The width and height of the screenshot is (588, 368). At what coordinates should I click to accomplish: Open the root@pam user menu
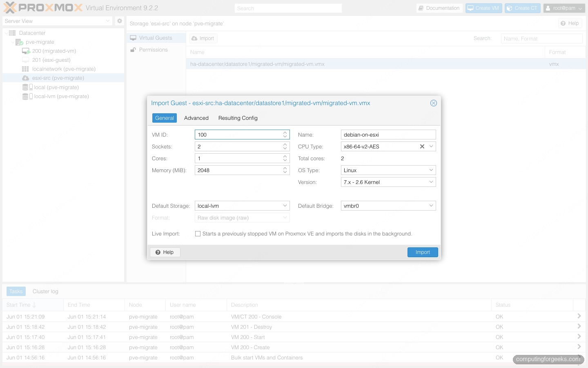point(564,8)
